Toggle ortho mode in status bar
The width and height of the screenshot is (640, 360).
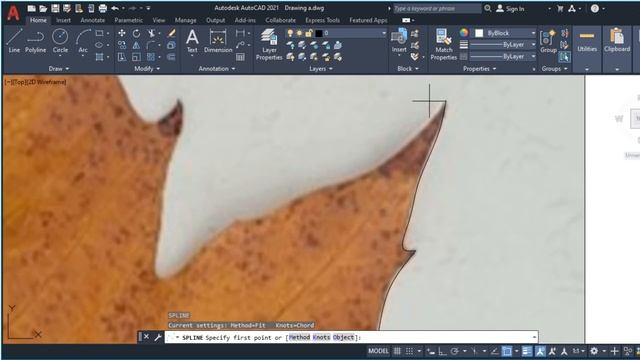[x=442, y=351]
